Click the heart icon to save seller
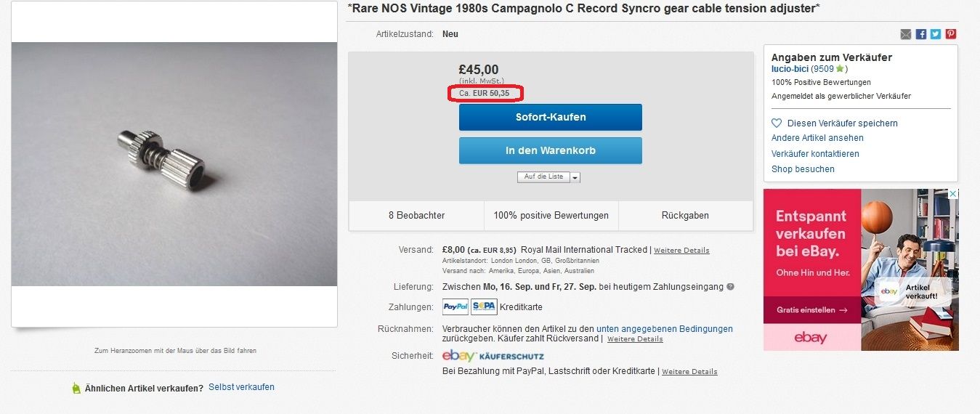The height and width of the screenshot is (414, 980). 777,123
